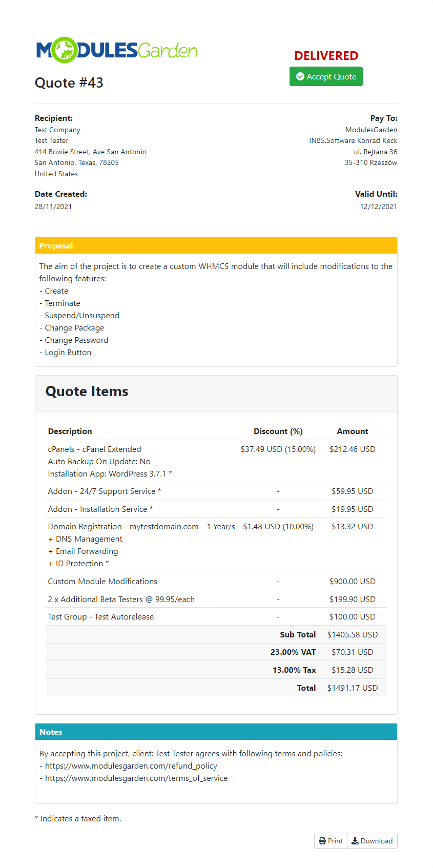Click the Indicates a taxed item footnote
The height and width of the screenshot is (868, 433).
78,818
